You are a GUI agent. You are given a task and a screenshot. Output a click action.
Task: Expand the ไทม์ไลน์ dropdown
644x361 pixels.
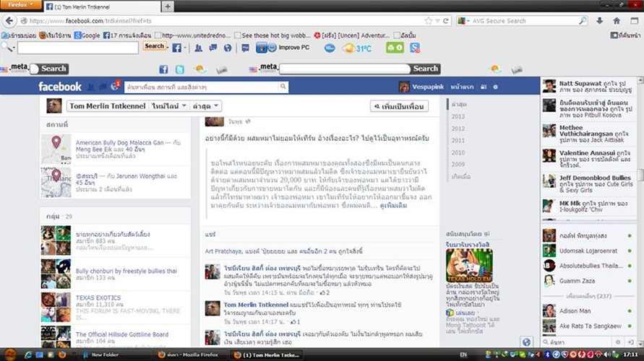(169, 106)
